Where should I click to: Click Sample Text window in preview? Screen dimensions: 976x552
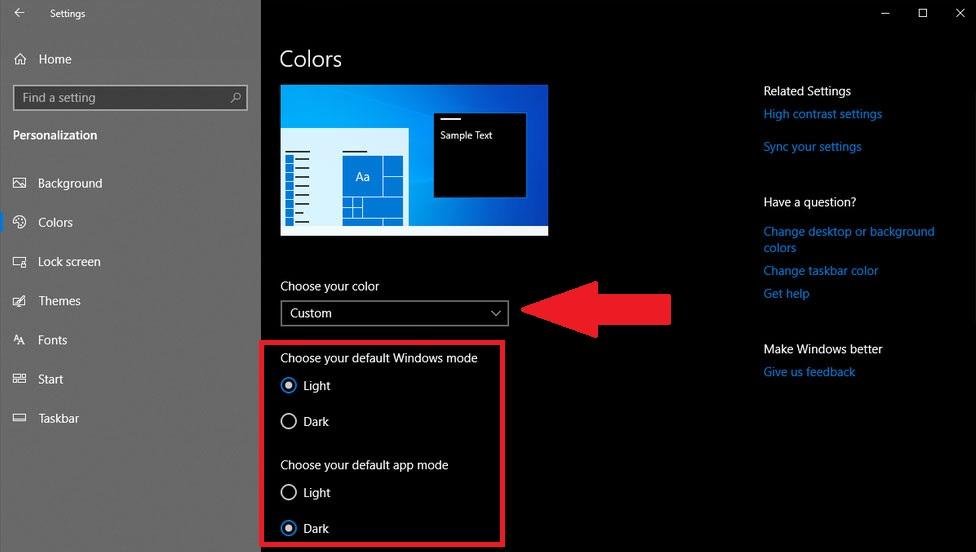tap(479, 155)
